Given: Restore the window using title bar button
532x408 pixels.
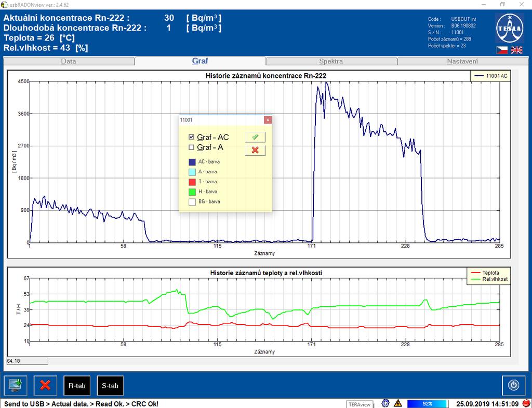Looking at the screenshot, I should (502, 4).
